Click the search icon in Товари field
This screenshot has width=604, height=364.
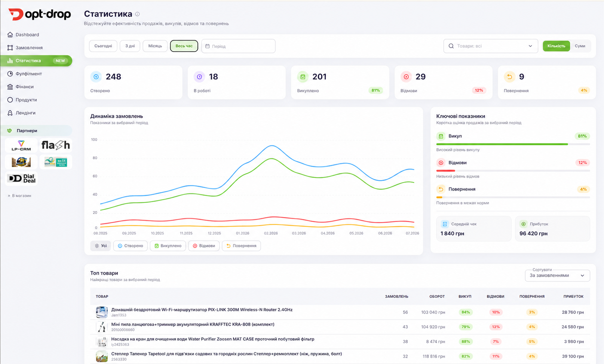tap(451, 46)
